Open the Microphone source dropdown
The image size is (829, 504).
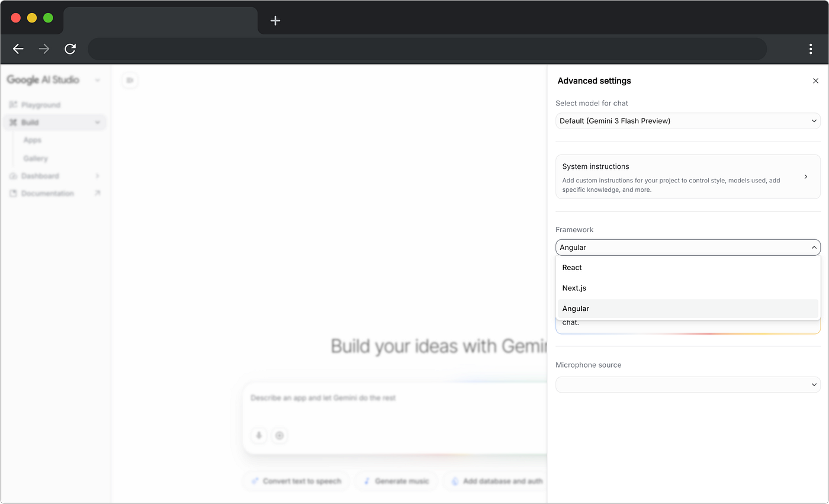click(x=688, y=384)
